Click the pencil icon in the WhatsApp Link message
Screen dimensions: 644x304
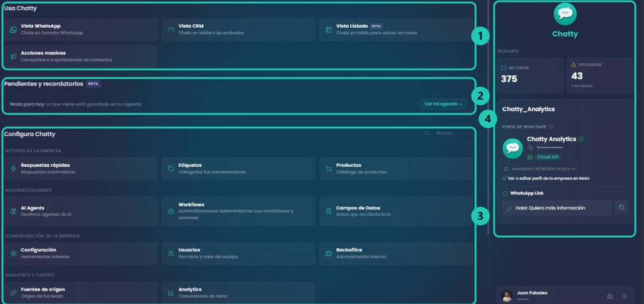(x=509, y=209)
